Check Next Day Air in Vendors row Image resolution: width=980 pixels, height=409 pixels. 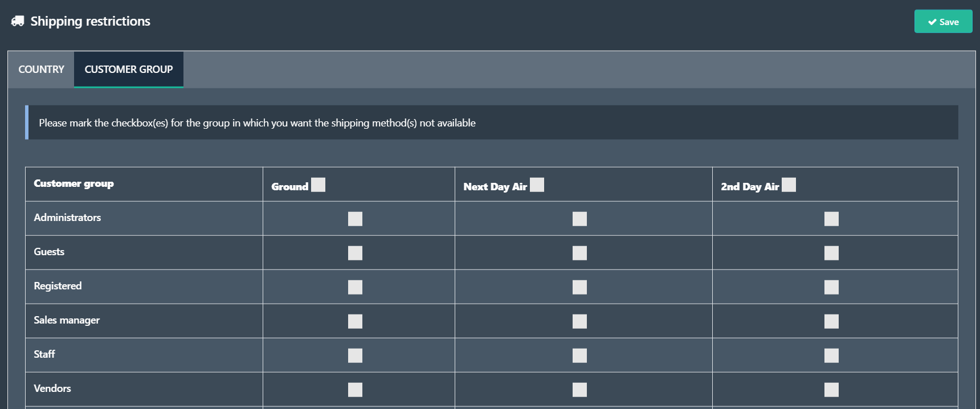tap(579, 390)
